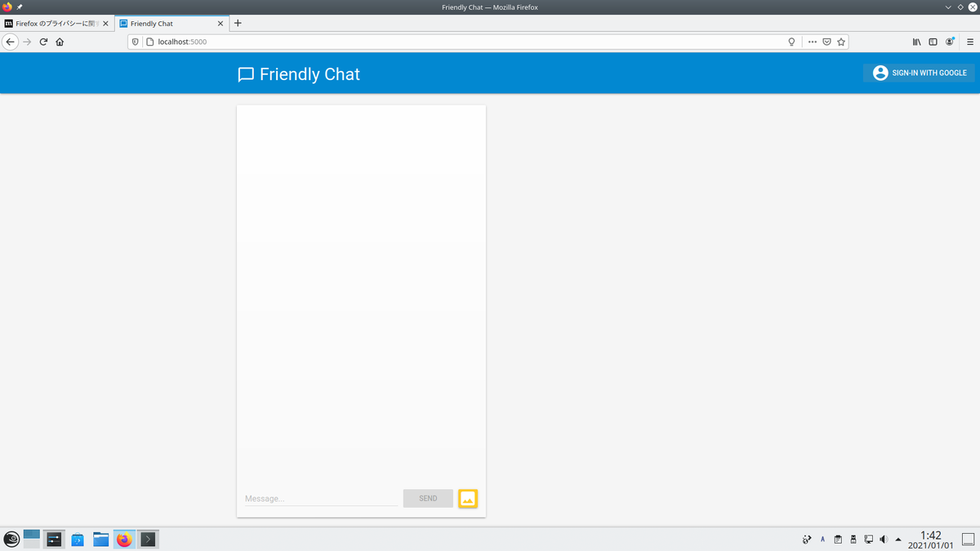Click the virtual desktop pager
980x551 pixels.
tap(32, 539)
